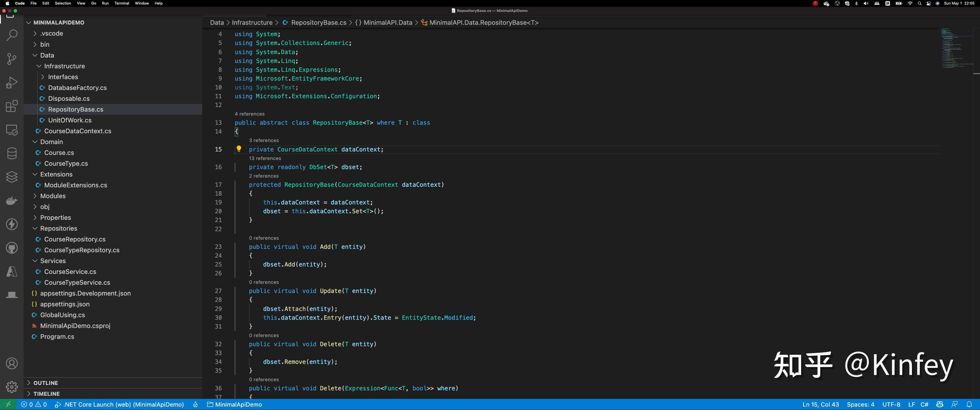
Task: Expand the Modules folder in the explorer
Action: tap(35, 196)
